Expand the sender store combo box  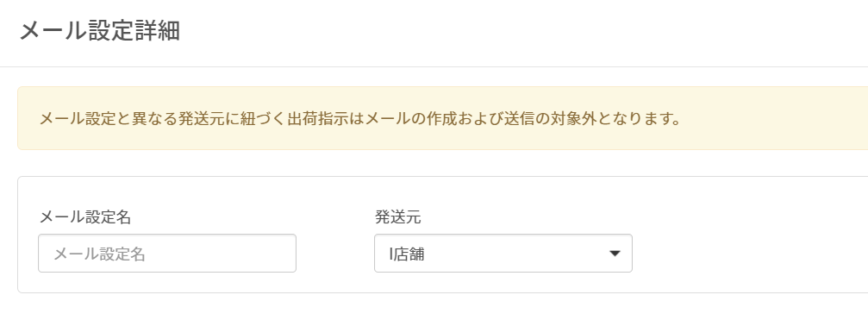click(503, 253)
